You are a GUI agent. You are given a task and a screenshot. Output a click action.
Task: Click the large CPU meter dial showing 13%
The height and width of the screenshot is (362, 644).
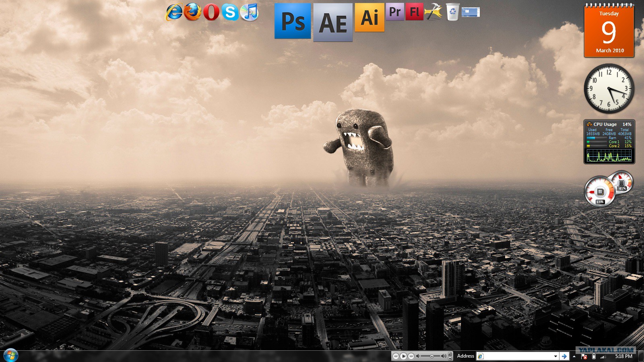click(600, 191)
